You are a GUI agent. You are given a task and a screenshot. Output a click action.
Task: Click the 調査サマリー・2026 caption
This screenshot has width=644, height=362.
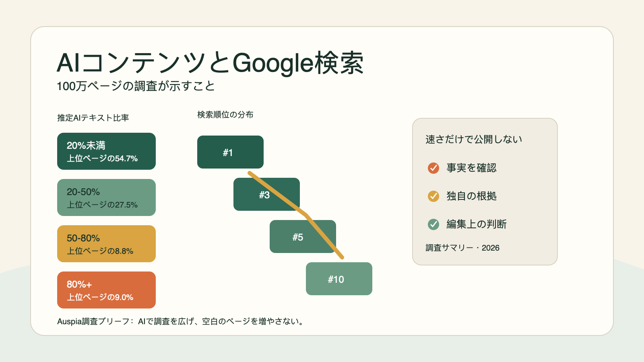pos(462,248)
